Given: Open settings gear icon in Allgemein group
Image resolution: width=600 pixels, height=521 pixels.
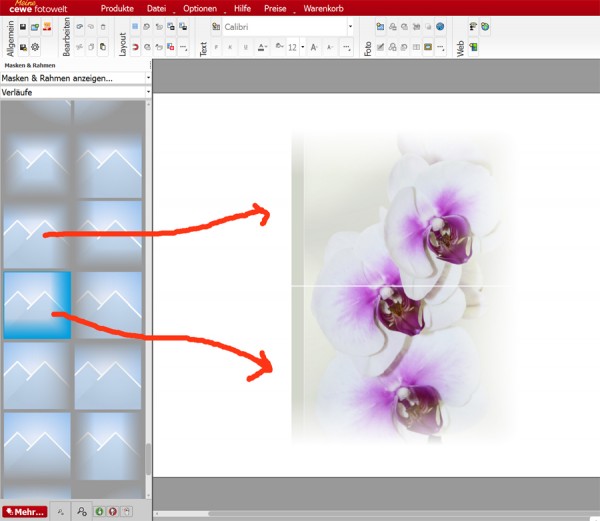Looking at the screenshot, I should pyautogui.click(x=36, y=47).
